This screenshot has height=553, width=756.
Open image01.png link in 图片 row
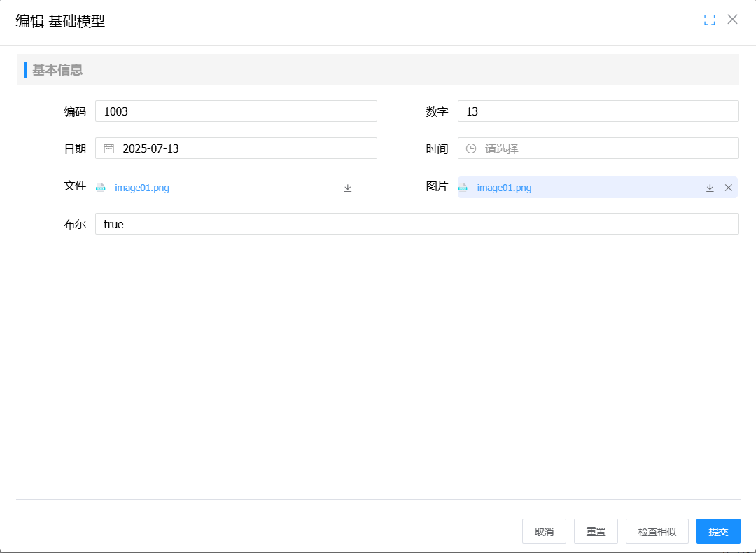(504, 188)
